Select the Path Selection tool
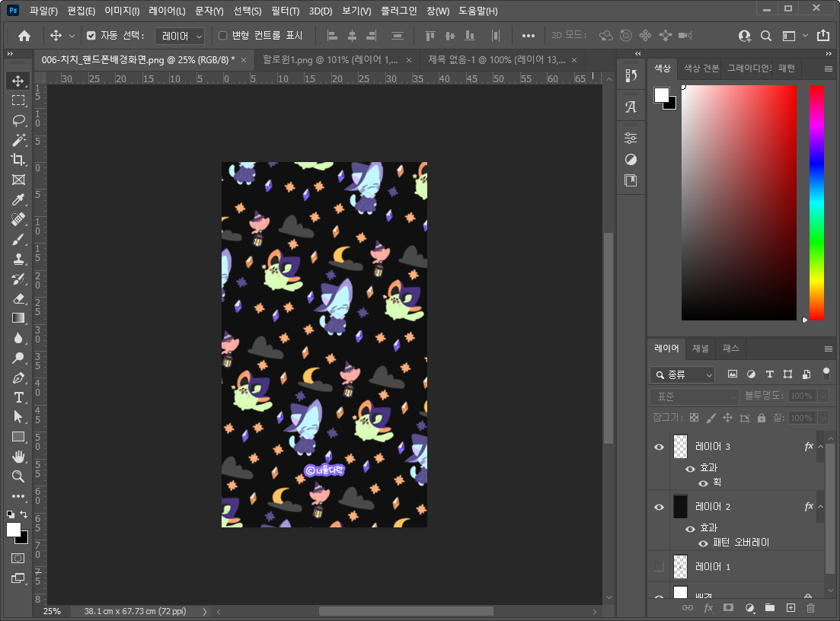The image size is (840, 621). (18, 417)
